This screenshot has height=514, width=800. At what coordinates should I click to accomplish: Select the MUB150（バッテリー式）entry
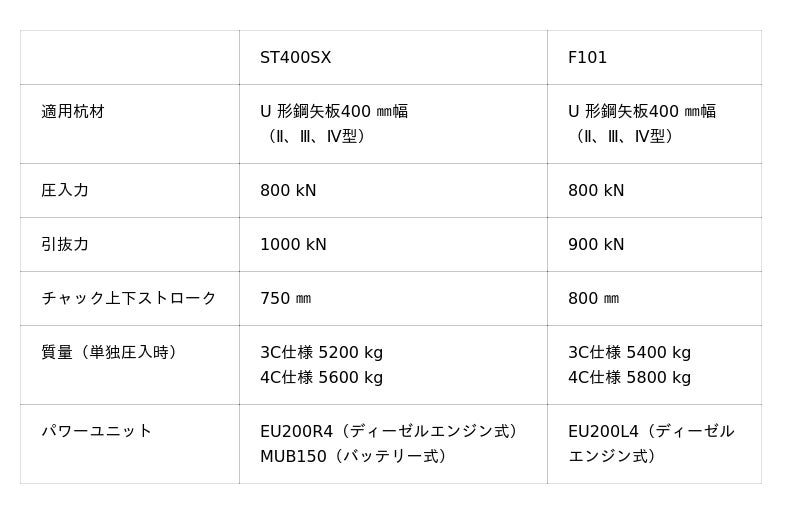[353, 456]
